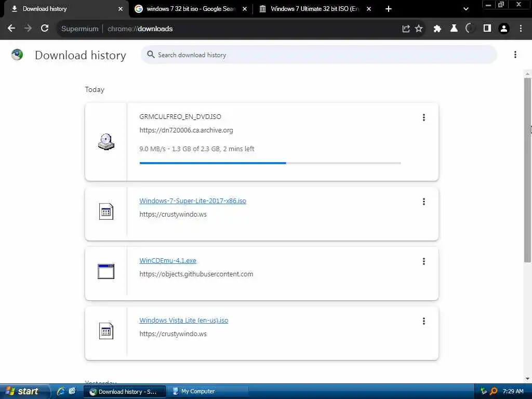Image resolution: width=532 pixels, height=399 pixels.
Task: Open options for Windows-7-Super-Lite-2017-x86.iso
Action: 424,202
